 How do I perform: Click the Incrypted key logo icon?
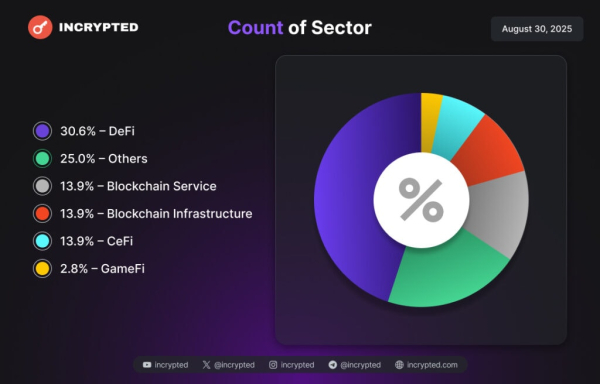click(x=40, y=27)
